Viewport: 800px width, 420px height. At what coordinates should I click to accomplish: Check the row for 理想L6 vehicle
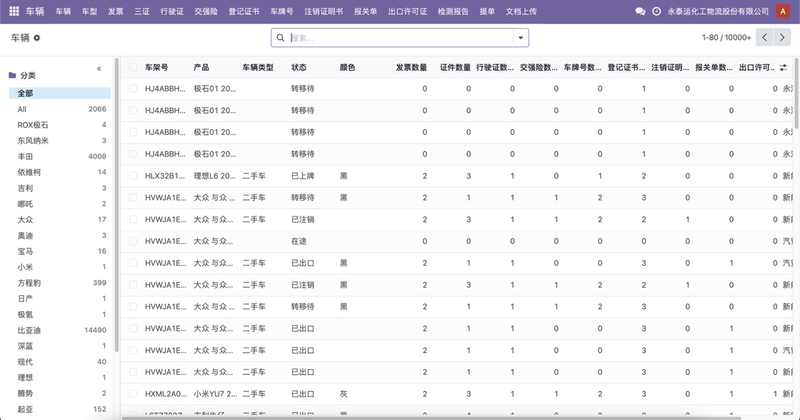133,175
